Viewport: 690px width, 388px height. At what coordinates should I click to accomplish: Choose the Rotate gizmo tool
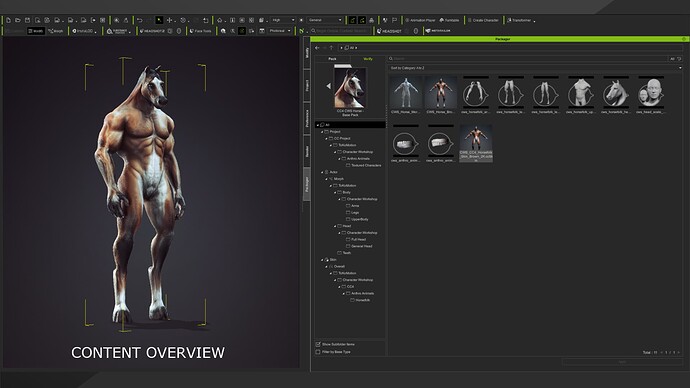(x=183, y=20)
